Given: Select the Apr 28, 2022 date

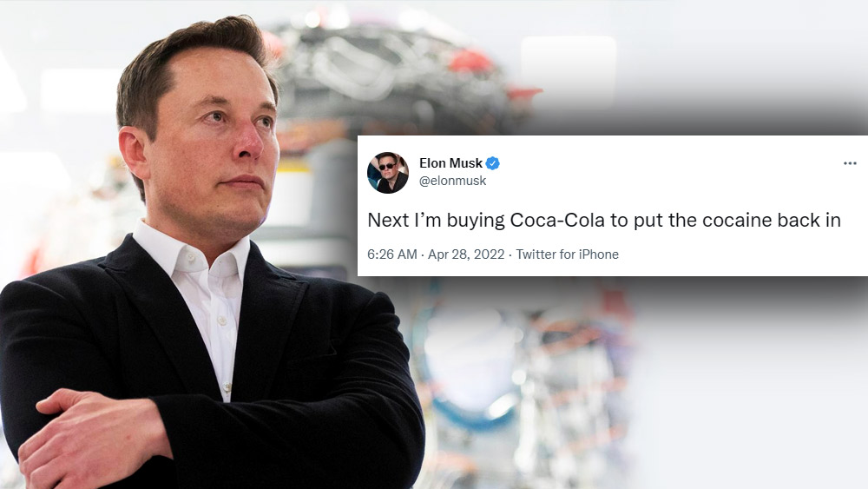Looking at the screenshot, I should click(466, 254).
